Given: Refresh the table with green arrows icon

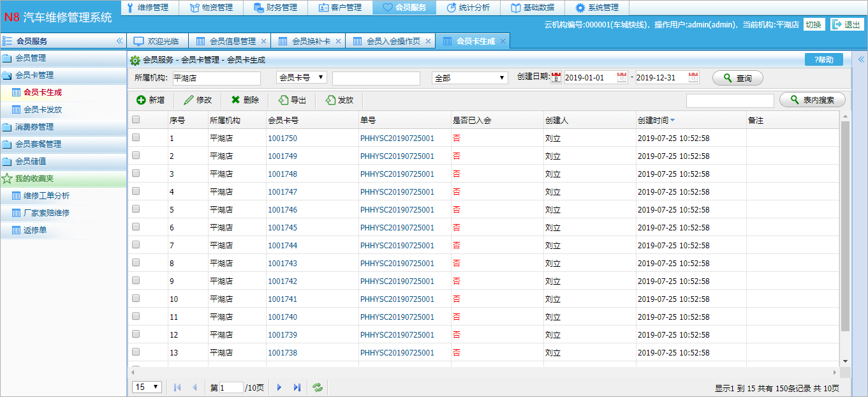Looking at the screenshot, I should [x=317, y=387].
